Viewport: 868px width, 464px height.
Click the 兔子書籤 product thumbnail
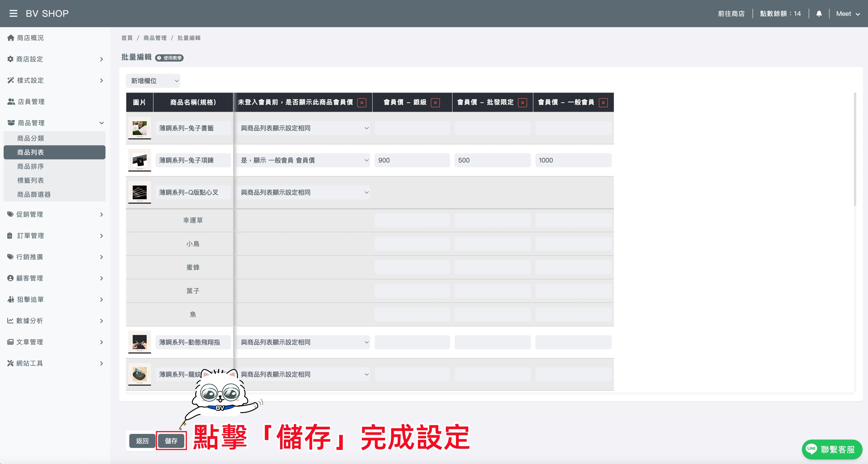pyautogui.click(x=139, y=128)
